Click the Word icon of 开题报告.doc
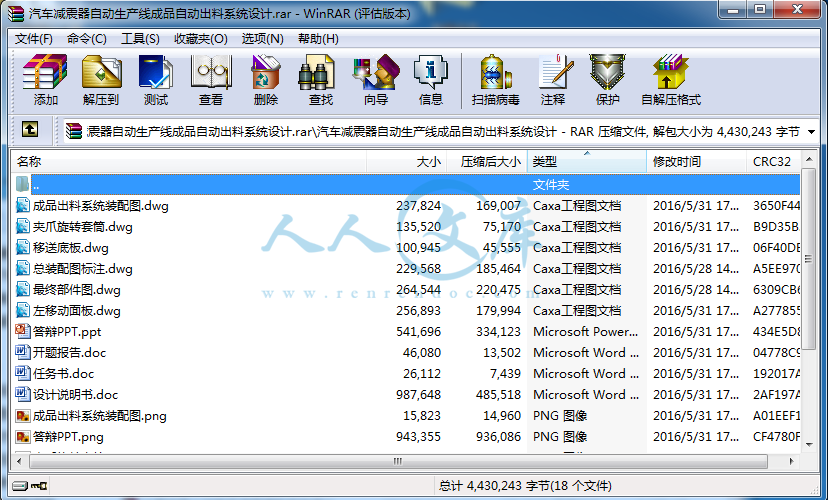The height and width of the screenshot is (500, 828). [23, 352]
